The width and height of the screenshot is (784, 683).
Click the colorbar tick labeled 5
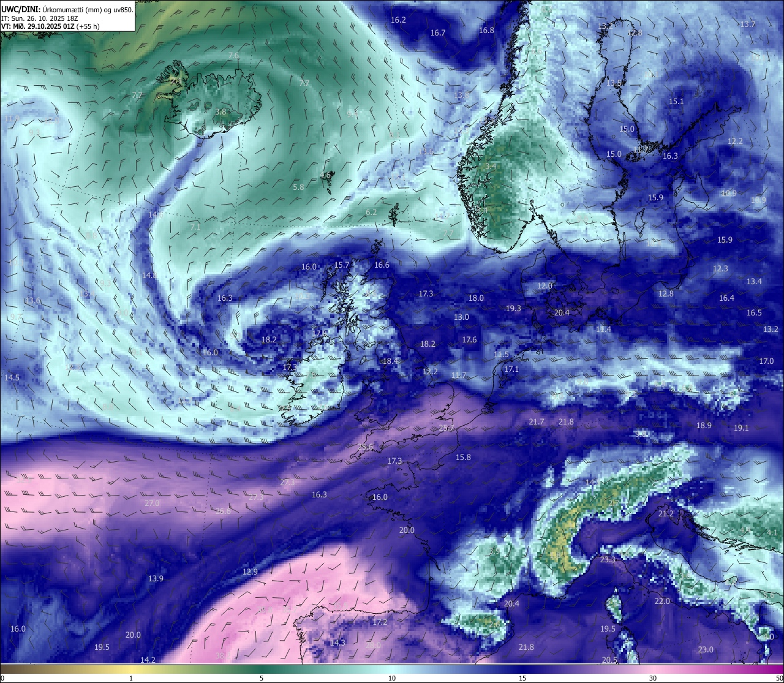(262, 678)
